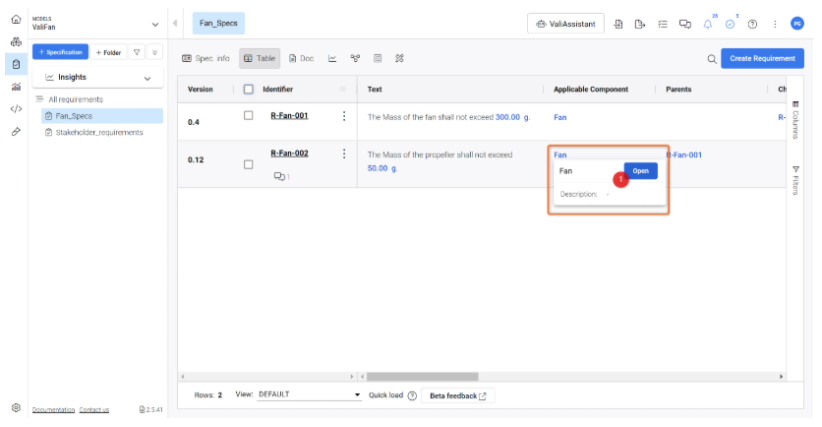Click the 300.00 value in R-Fan-001 text
The height and width of the screenshot is (427, 822).
point(507,117)
